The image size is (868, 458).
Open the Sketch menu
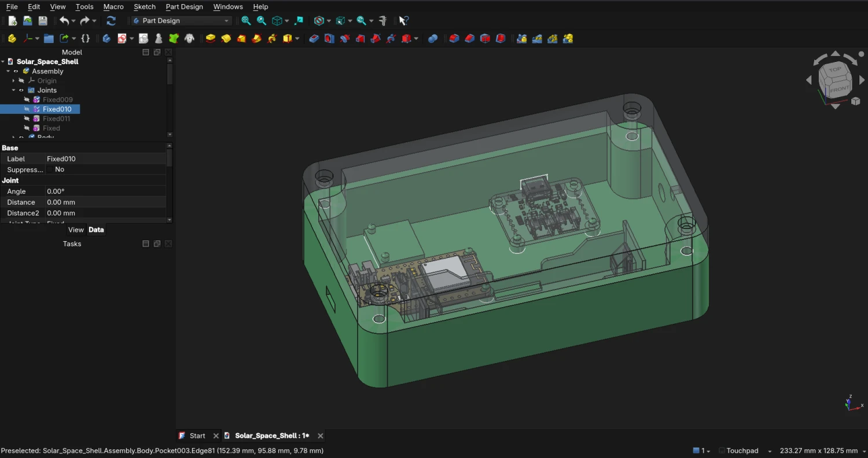145,7
